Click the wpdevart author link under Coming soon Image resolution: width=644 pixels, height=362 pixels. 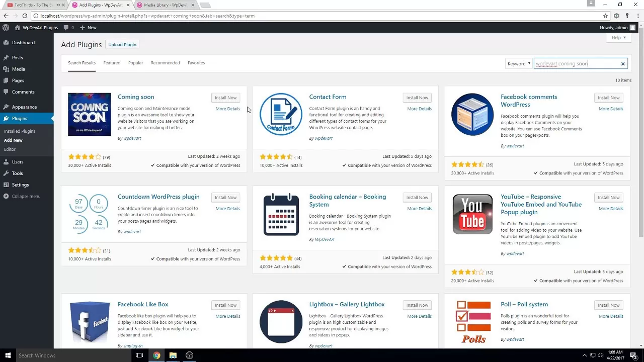132,138
